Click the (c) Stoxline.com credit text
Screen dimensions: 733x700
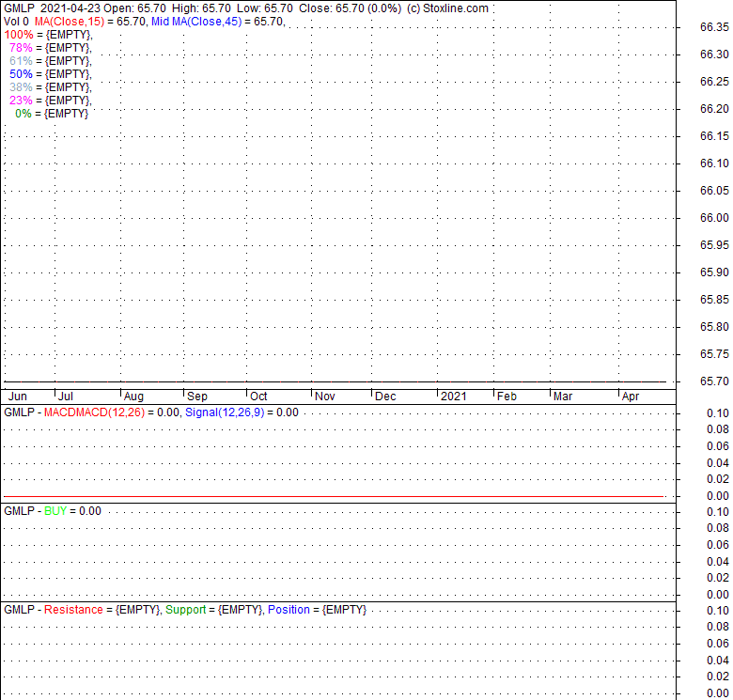coord(447,8)
